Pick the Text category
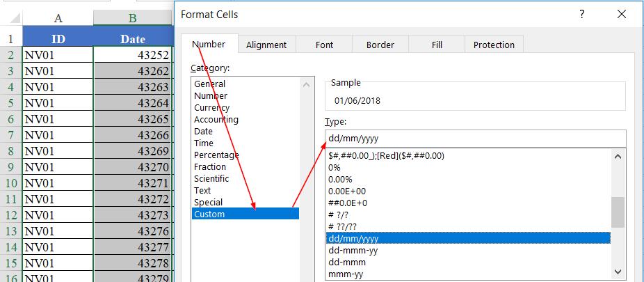644x282 pixels. click(x=202, y=191)
